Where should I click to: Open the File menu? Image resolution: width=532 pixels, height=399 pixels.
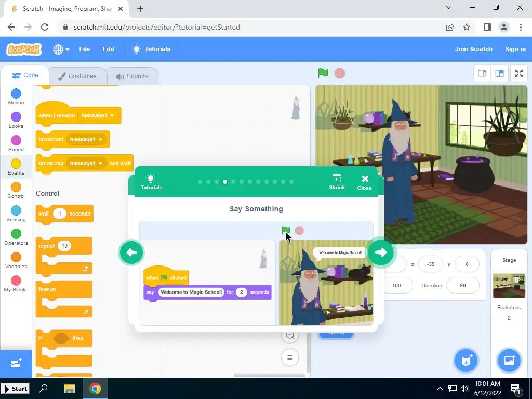pos(85,49)
